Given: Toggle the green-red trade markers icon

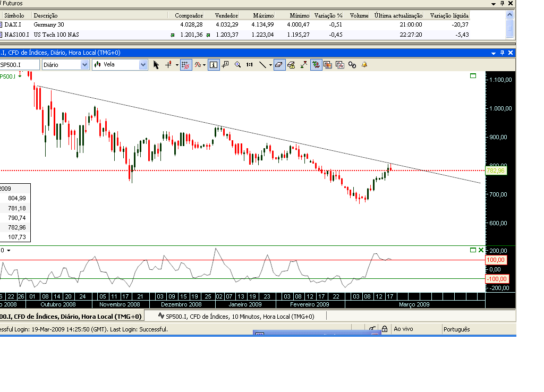Looking at the screenshot, I should [x=316, y=65].
